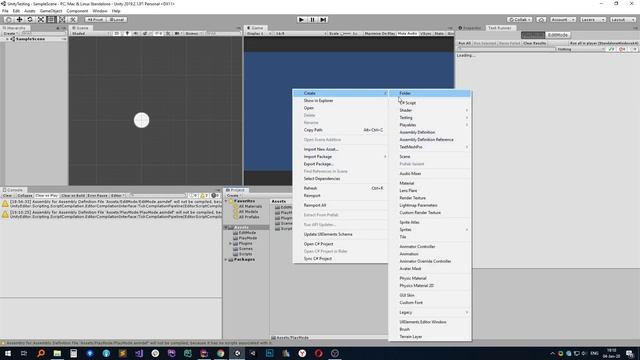Toggle the Pivot/Center handle button
Image resolution: width=640 pixels, height=360 pixels.
click(96, 20)
